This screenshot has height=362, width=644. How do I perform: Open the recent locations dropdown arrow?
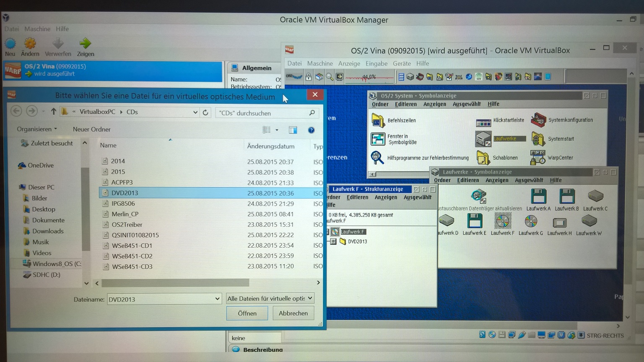pyautogui.click(x=43, y=111)
